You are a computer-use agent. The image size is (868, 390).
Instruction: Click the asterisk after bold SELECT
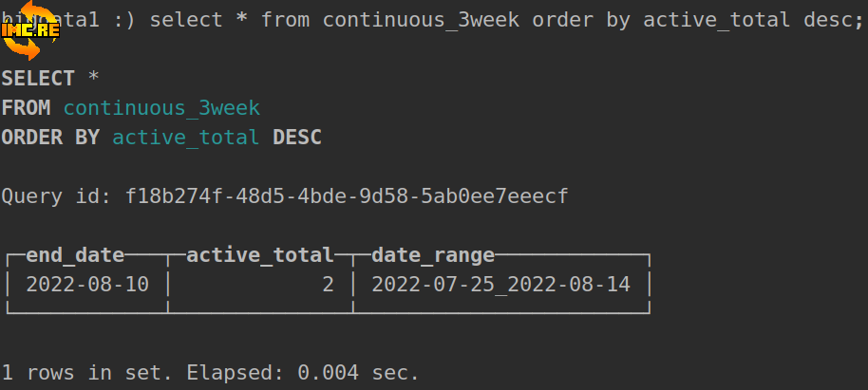tap(94, 79)
